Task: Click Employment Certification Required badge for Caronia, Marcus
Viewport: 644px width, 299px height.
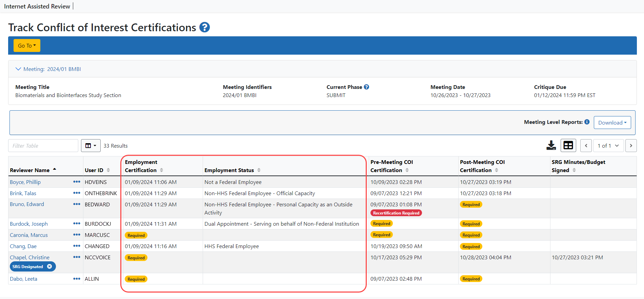Action: tap(136, 235)
